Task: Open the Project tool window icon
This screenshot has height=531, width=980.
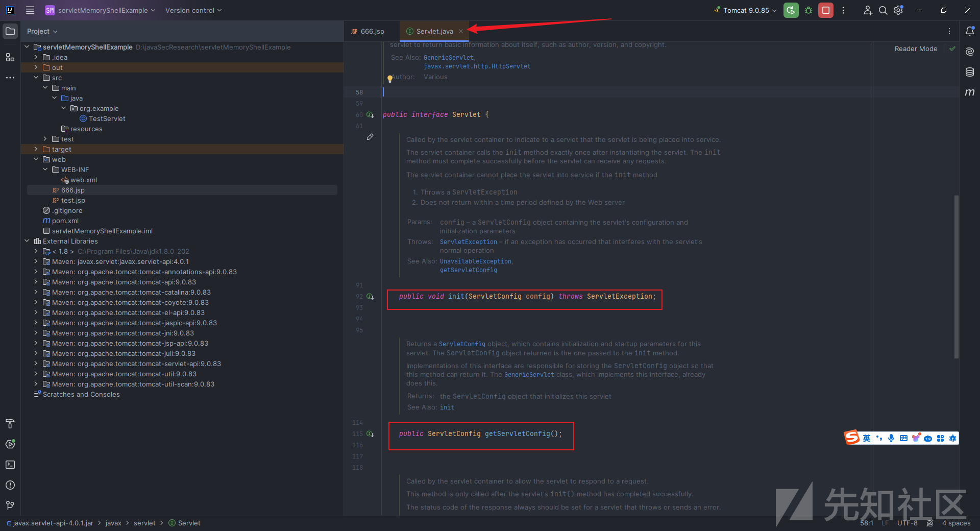Action: (10, 31)
